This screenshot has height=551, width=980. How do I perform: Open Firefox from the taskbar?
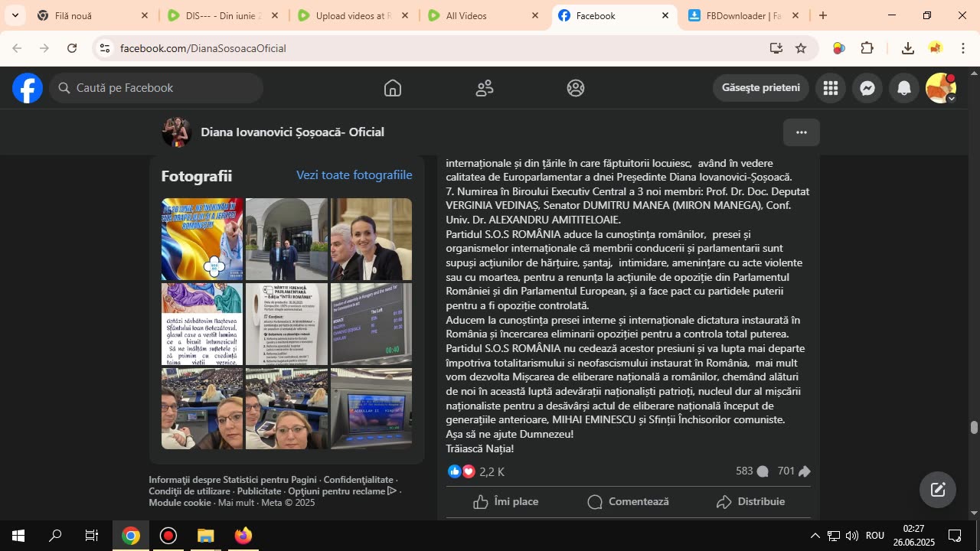[243, 536]
